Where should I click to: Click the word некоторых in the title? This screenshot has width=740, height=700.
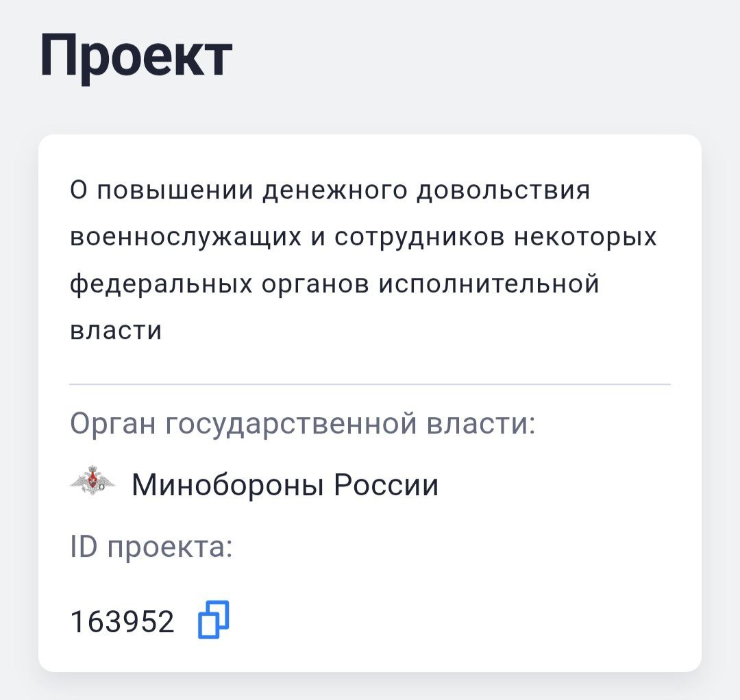point(585,236)
